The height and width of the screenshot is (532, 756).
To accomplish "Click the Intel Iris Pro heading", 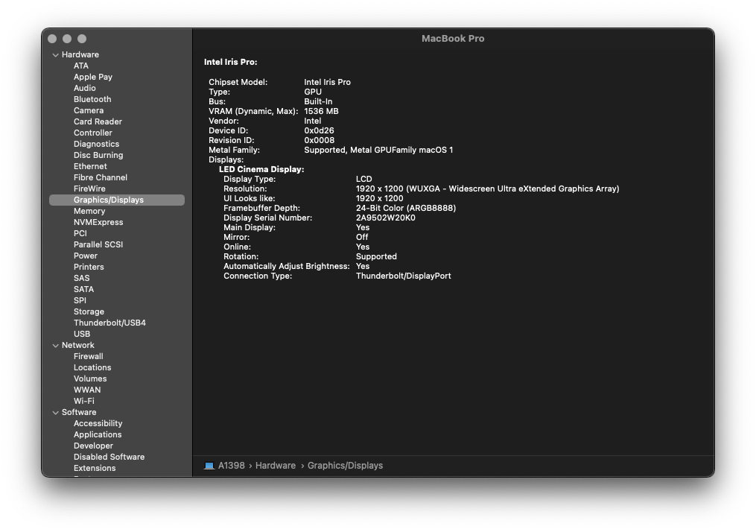I will 230,62.
